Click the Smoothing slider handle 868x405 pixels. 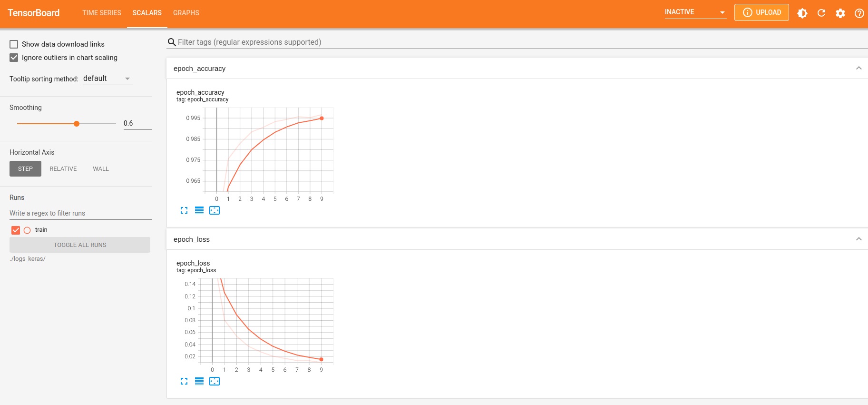[77, 124]
